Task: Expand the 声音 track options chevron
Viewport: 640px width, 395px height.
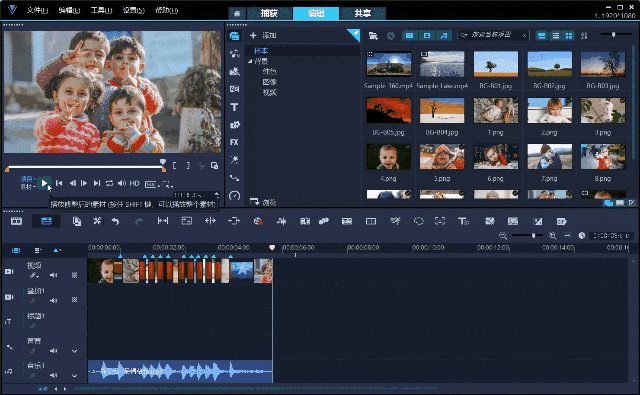Action: coord(74,351)
